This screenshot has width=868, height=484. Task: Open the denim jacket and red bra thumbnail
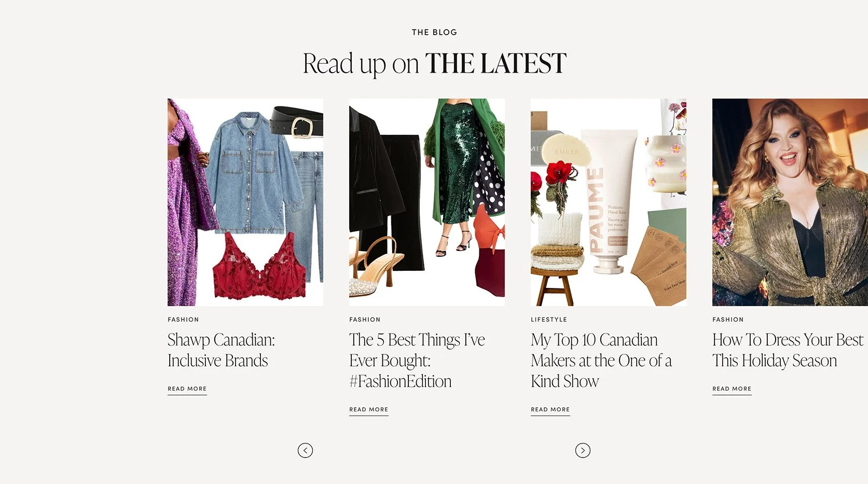point(245,202)
